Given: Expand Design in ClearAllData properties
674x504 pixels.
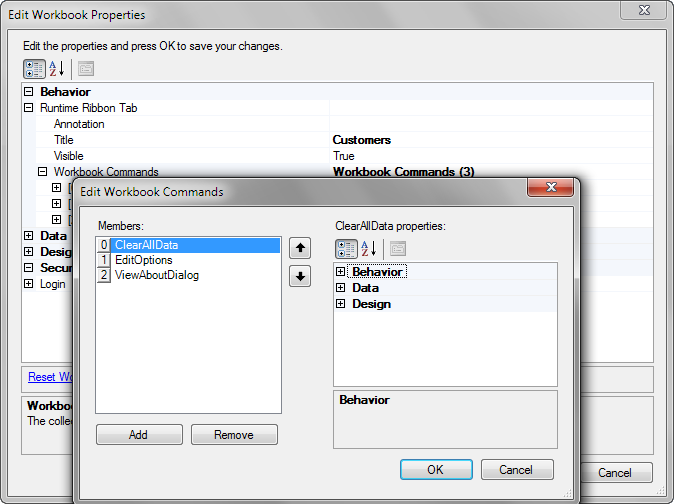Looking at the screenshot, I should click(340, 304).
